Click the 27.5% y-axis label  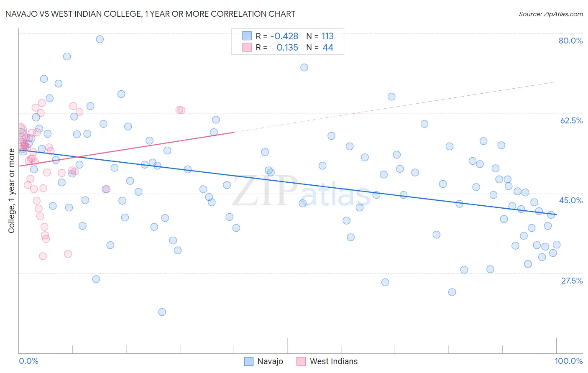pos(572,281)
